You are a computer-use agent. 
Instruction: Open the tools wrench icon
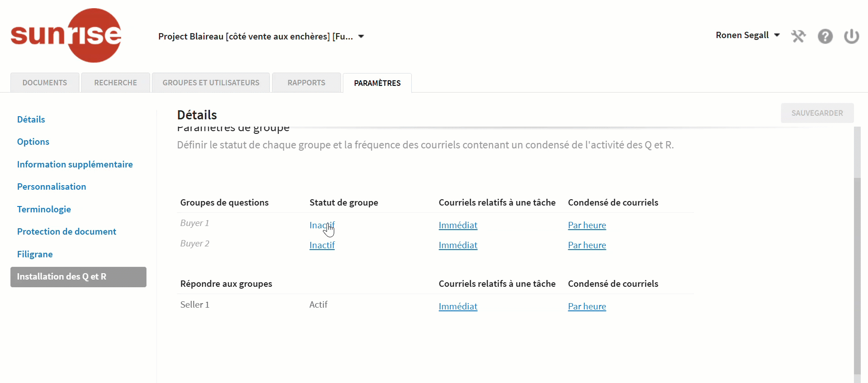pyautogui.click(x=798, y=36)
